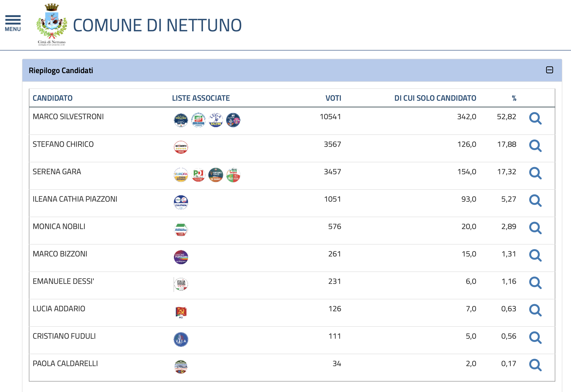This screenshot has height=392, width=571.
Task: Click the Calenda list logo
Action: coord(181,202)
